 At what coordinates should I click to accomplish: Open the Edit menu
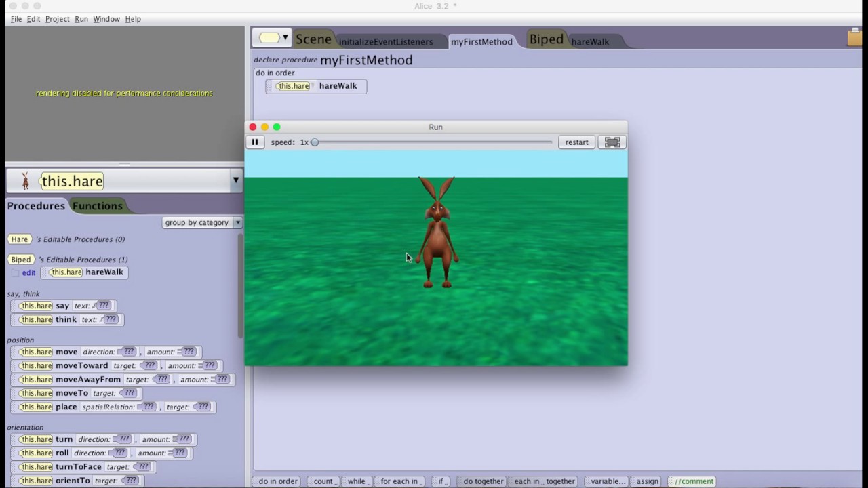click(x=33, y=19)
